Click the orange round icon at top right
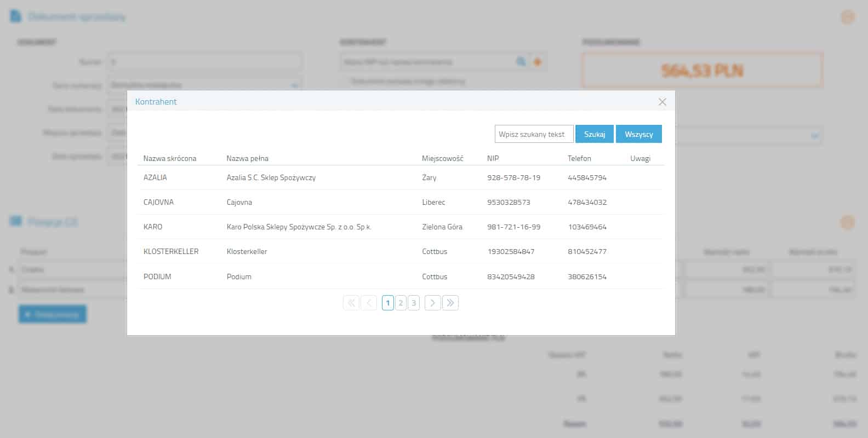Screen dimensions: 868x438 (x=848, y=17)
